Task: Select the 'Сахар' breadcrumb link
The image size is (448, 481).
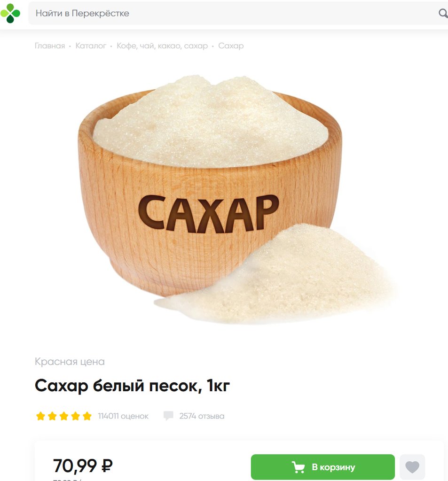Action: tap(231, 46)
